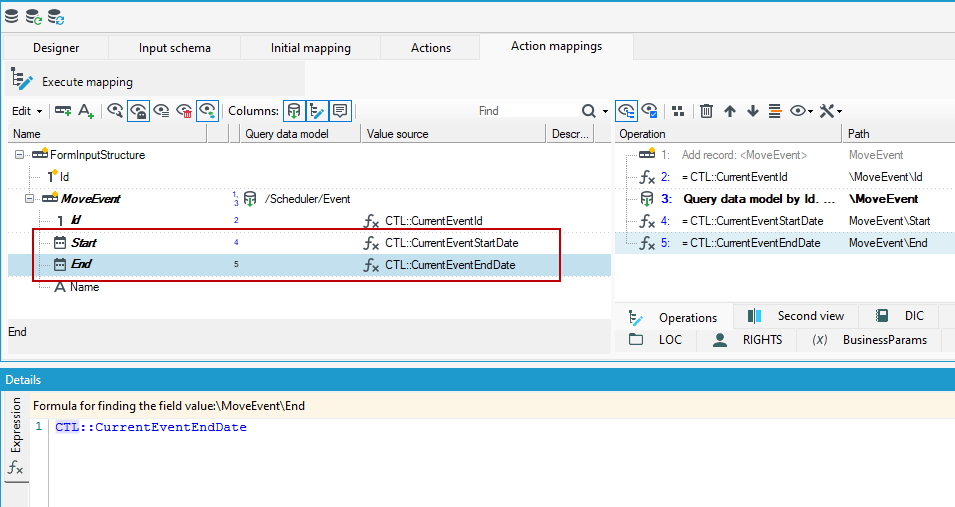Open the DIC panel tab
Screen dimensions: 955x507
tap(900, 316)
